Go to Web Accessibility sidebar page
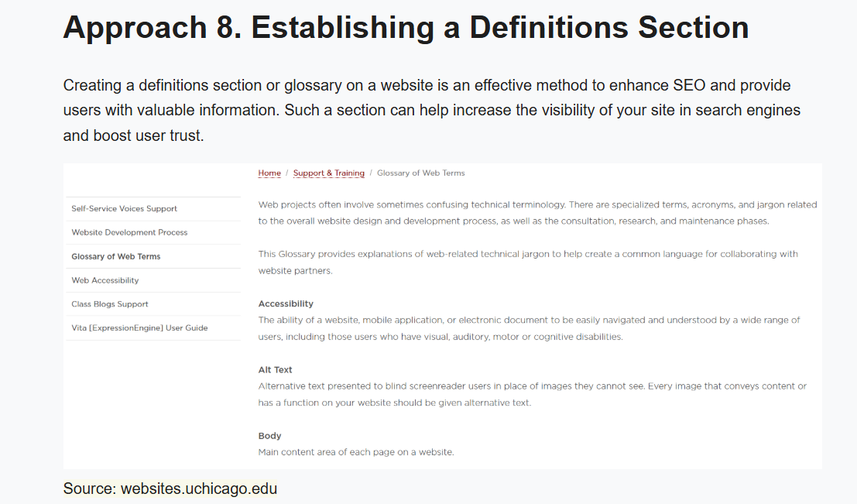The width and height of the screenshot is (857, 504). [x=105, y=280]
